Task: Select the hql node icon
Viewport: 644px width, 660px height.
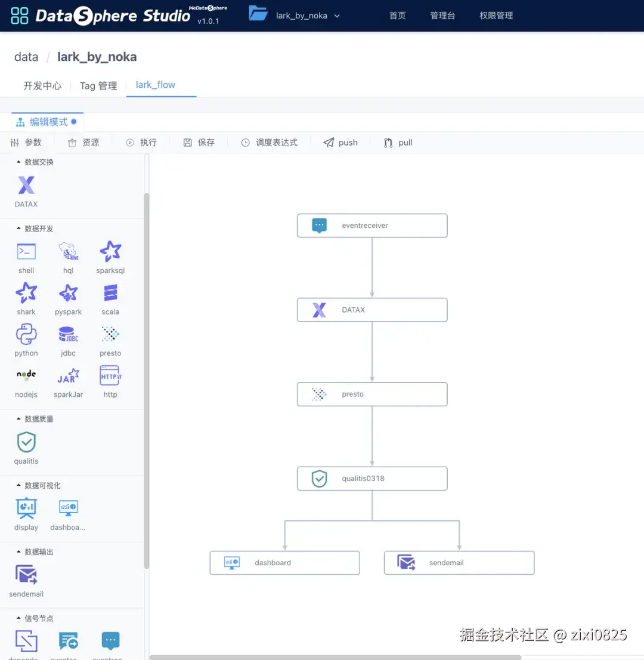Action: [68, 251]
